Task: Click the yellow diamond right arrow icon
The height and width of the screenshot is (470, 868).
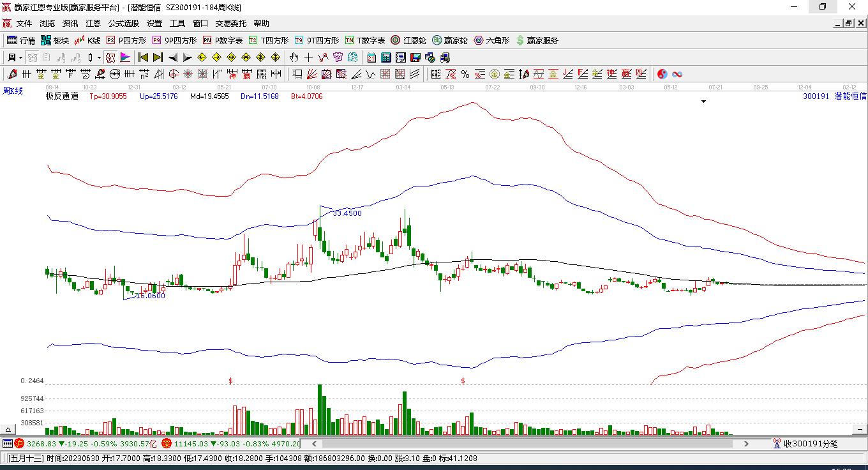Action: click(x=216, y=57)
